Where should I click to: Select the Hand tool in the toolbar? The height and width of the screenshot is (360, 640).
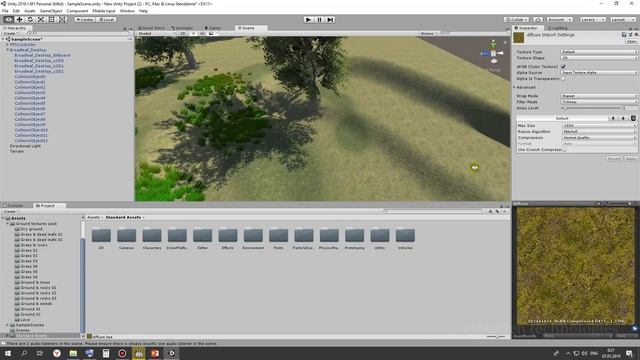point(8,20)
